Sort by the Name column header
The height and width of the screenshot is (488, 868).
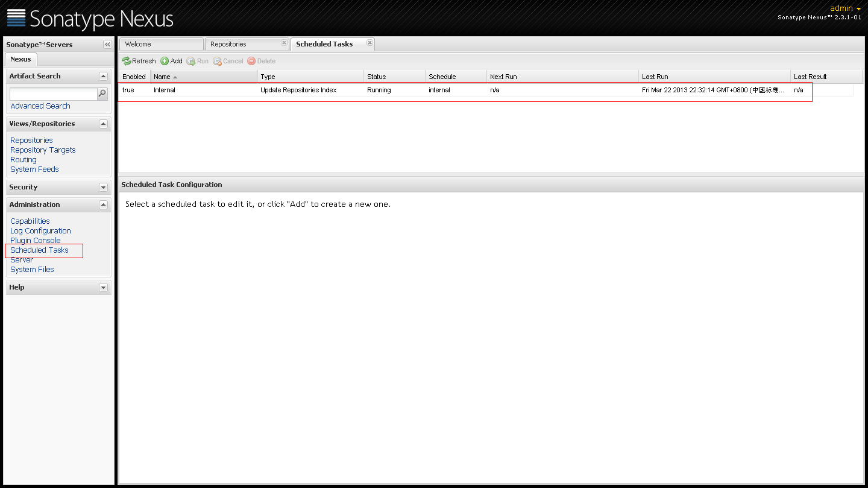[204, 77]
